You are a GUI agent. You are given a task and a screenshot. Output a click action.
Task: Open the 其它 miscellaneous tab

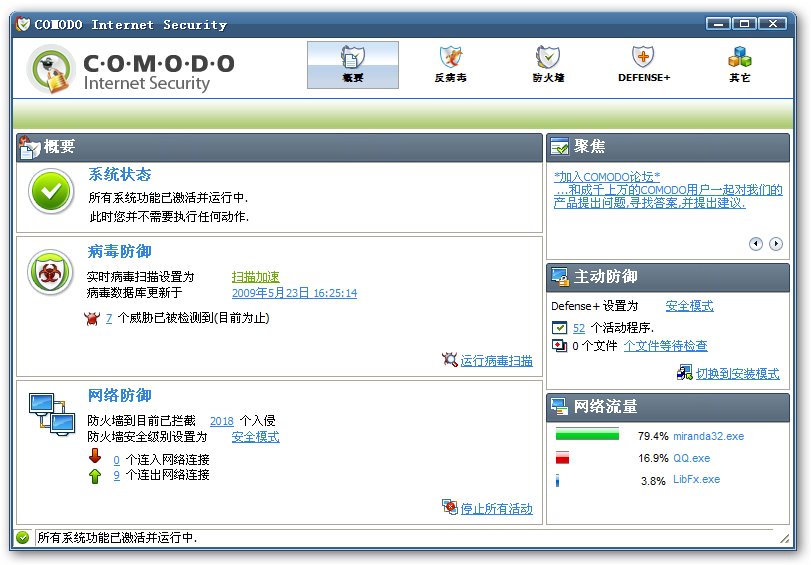click(x=740, y=65)
